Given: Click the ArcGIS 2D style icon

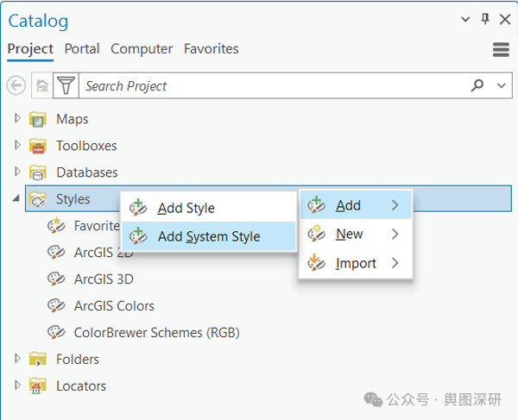Looking at the screenshot, I should [x=56, y=253].
